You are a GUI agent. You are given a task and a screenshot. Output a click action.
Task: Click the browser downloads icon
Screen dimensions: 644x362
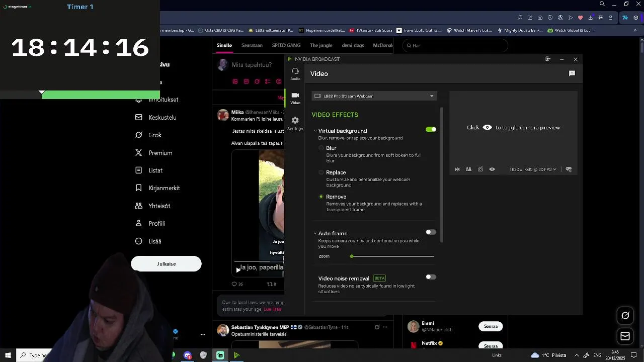tap(590, 18)
